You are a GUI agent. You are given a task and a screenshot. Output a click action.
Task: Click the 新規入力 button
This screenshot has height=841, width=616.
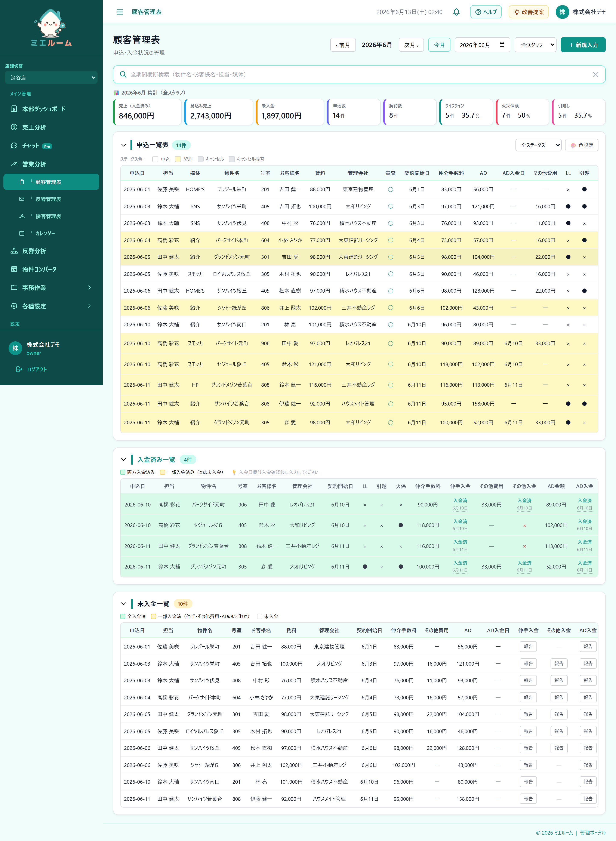click(583, 45)
